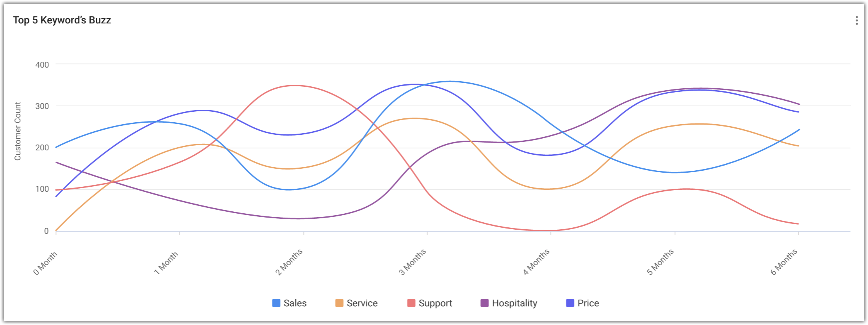Hide the Price series via legend label
The height and width of the screenshot is (325, 868).
click(588, 303)
